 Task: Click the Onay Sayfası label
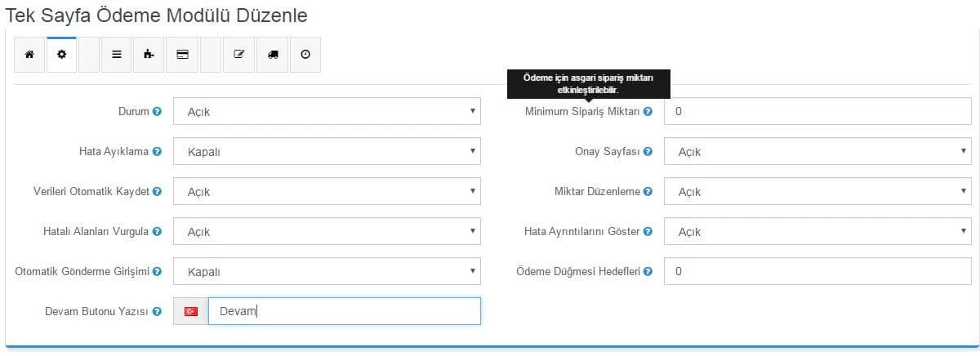608,151
